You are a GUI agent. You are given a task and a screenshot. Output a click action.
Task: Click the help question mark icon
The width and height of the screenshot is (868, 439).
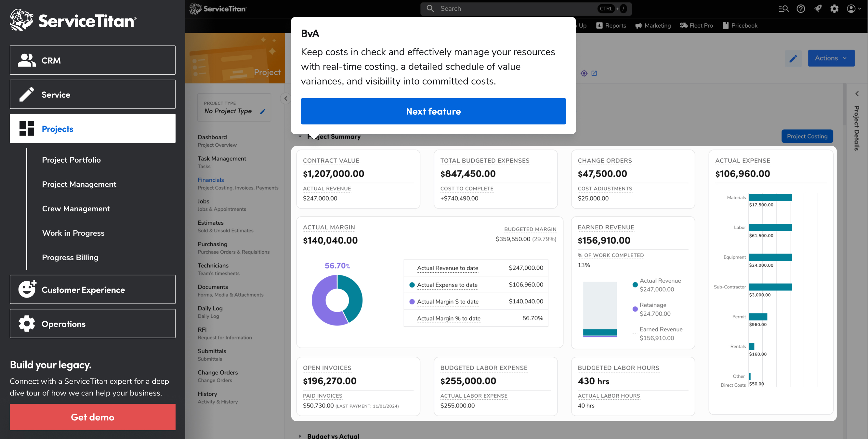pos(801,9)
